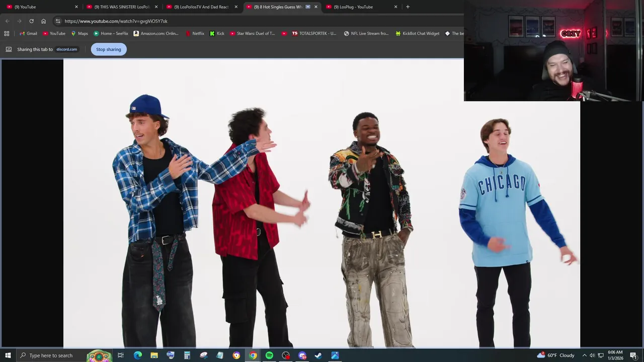This screenshot has width=644, height=362.
Task: Open the unlabeled YouTube bookmark before TOTALSPORTEK
Action: pyautogui.click(x=284, y=34)
